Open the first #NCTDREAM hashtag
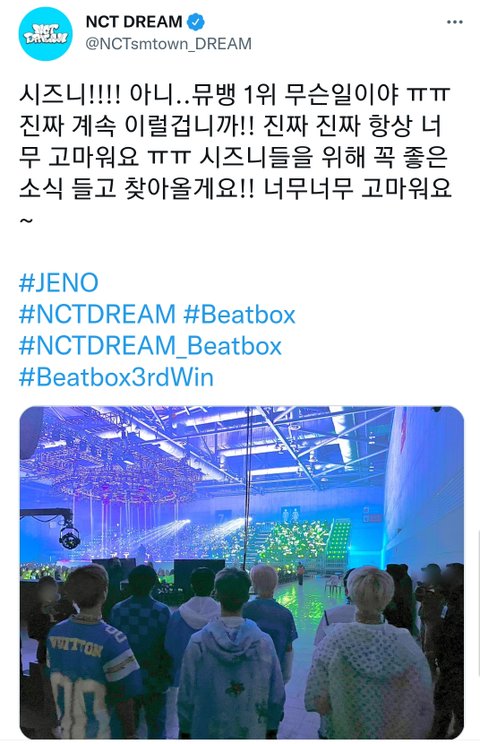Screen dimensions: 480x744 tap(97, 315)
